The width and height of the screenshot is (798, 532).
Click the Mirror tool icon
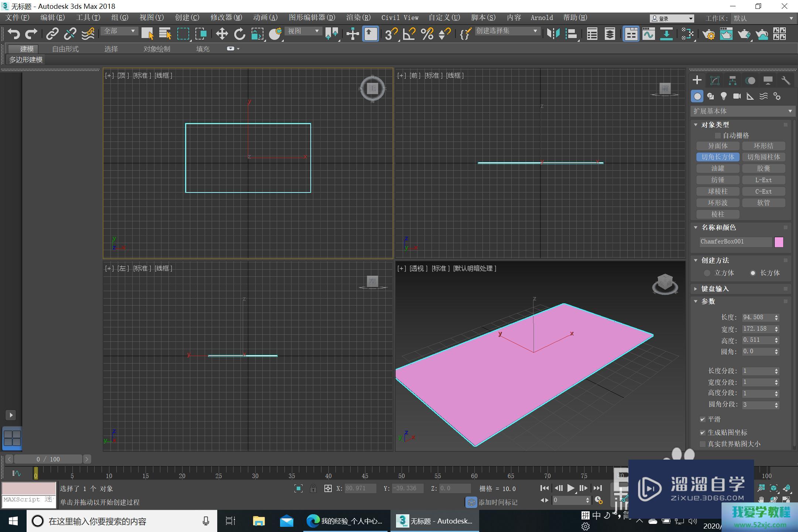[553, 34]
